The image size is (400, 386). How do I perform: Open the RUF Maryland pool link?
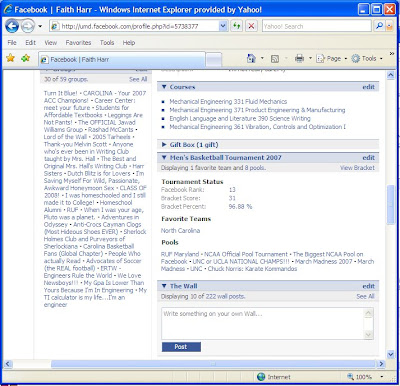pos(180,254)
